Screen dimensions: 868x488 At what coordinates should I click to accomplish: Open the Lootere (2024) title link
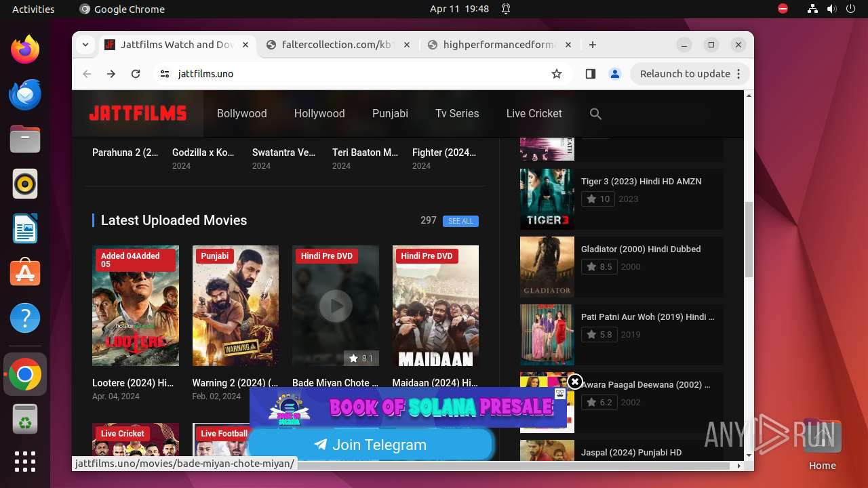pos(133,383)
